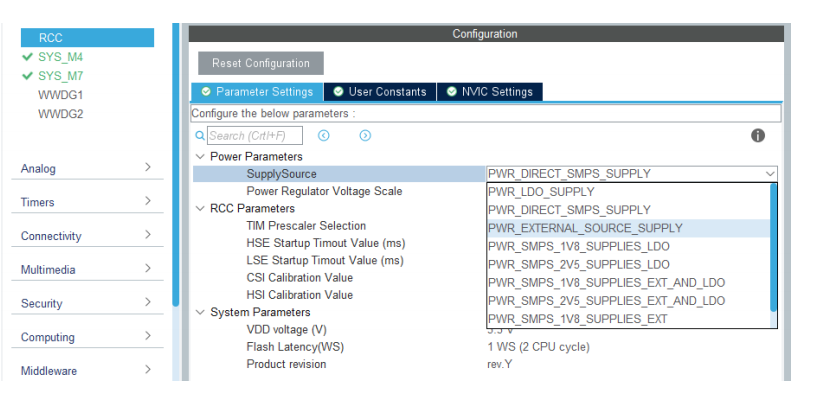Viewport: 817px width, 395px height.
Task: Click the User Constants tab check icon
Action: click(x=339, y=92)
